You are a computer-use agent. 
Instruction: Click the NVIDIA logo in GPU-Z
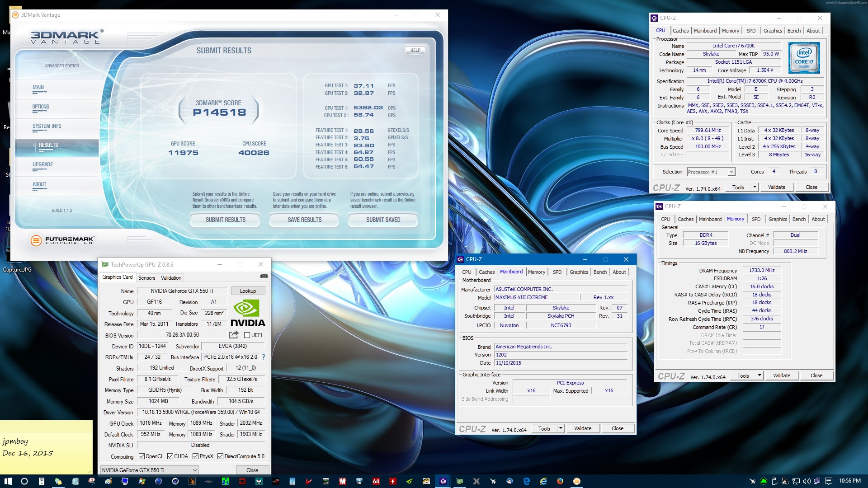pos(248,313)
